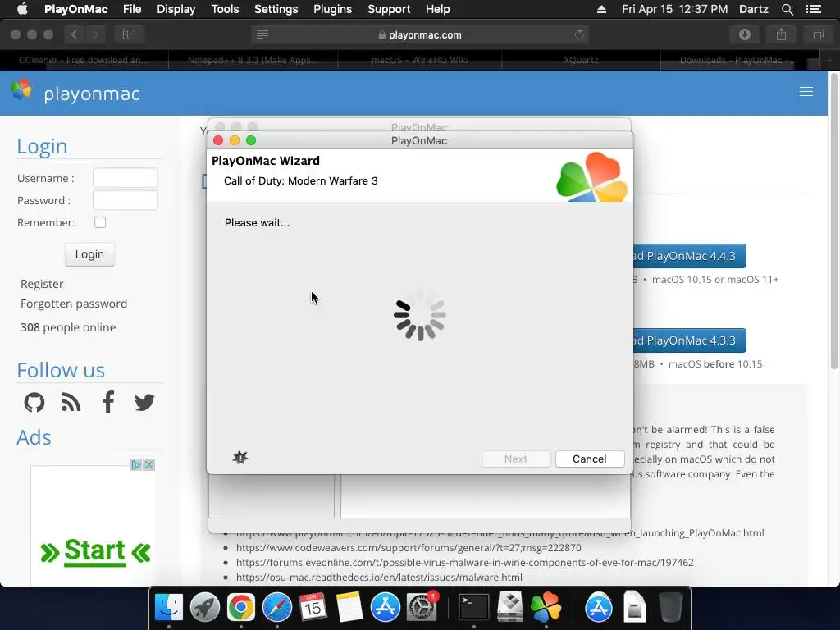Open the Display menu

pyautogui.click(x=176, y=9)
